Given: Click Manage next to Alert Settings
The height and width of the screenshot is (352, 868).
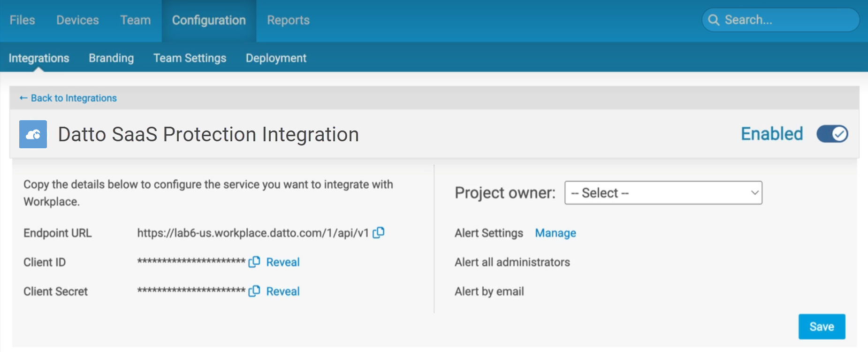Looking at the screenshot, I should [x=556, y=233].
